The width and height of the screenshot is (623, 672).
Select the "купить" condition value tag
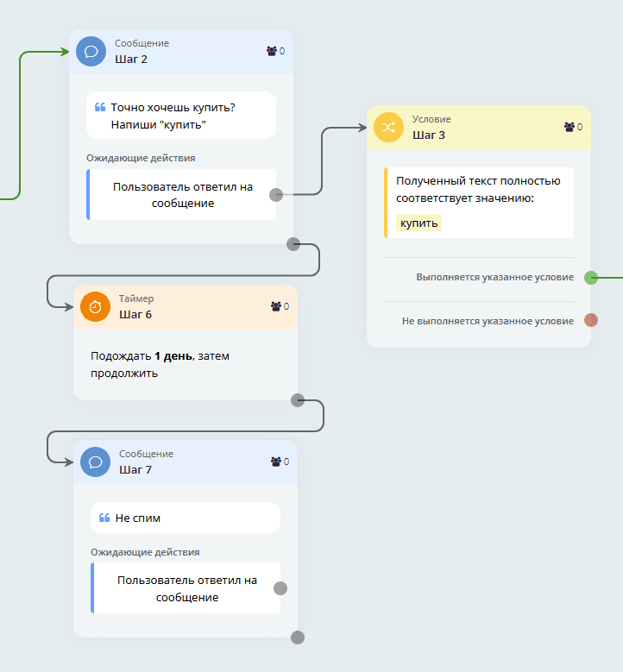(x=418, y=223)
